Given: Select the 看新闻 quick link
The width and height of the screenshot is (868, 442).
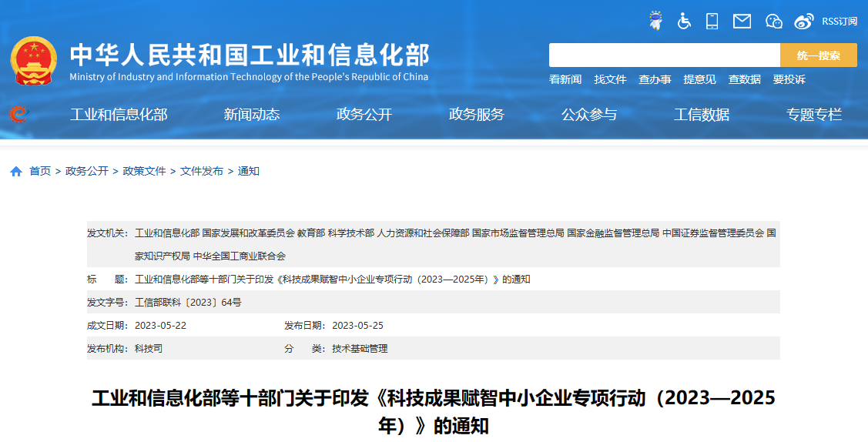Looking at the screenshot, I should point(565,79).
